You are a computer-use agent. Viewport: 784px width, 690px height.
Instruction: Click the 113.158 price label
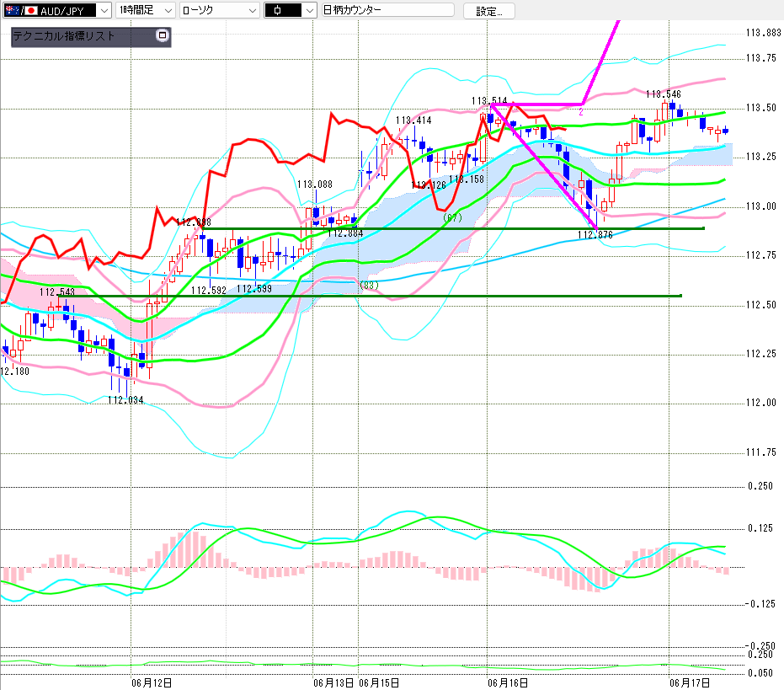(467, 179)
